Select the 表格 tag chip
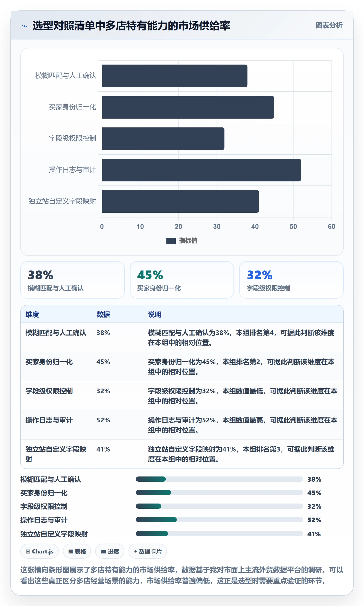 [x=77, y=551]
